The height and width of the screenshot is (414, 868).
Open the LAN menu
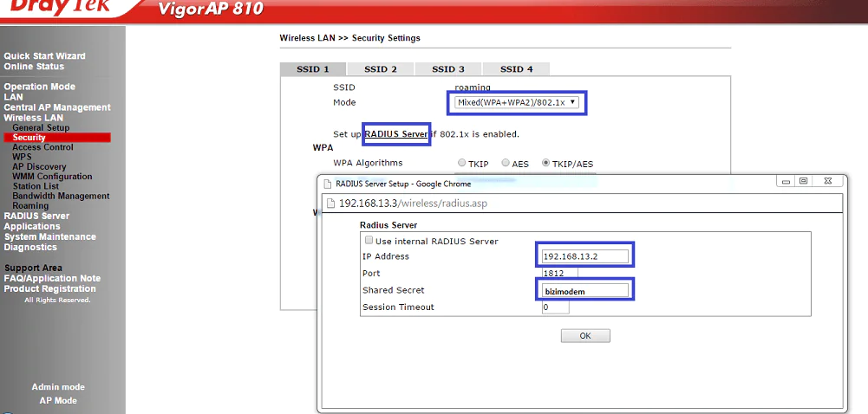point(13,97)
